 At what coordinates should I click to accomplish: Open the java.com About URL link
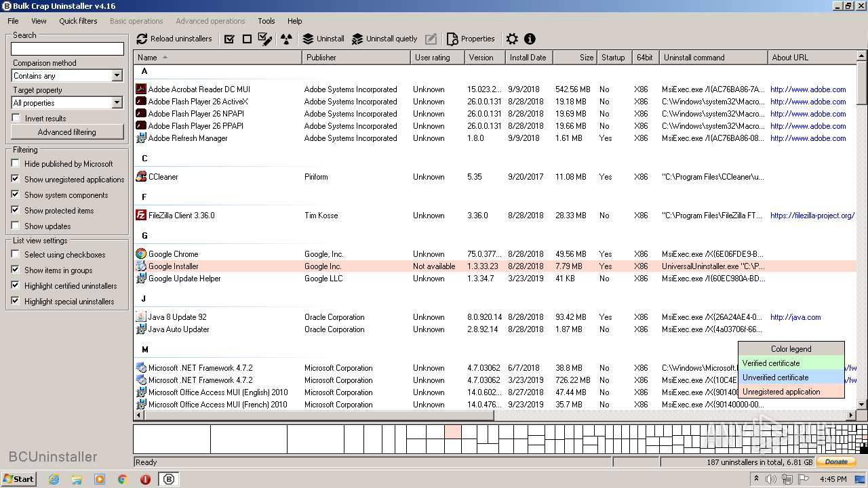tap(795, 317)
